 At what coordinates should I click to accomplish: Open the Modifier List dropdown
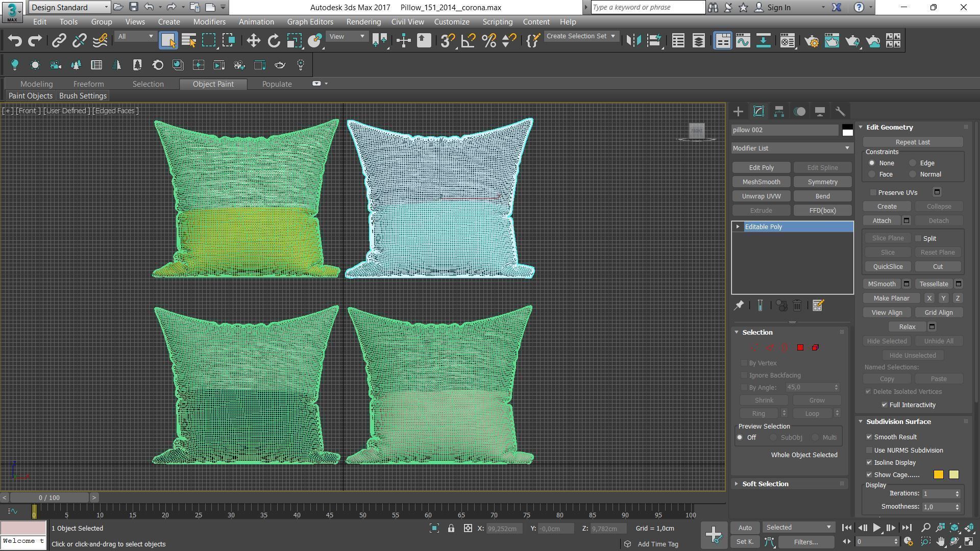(x=792, y=148)
